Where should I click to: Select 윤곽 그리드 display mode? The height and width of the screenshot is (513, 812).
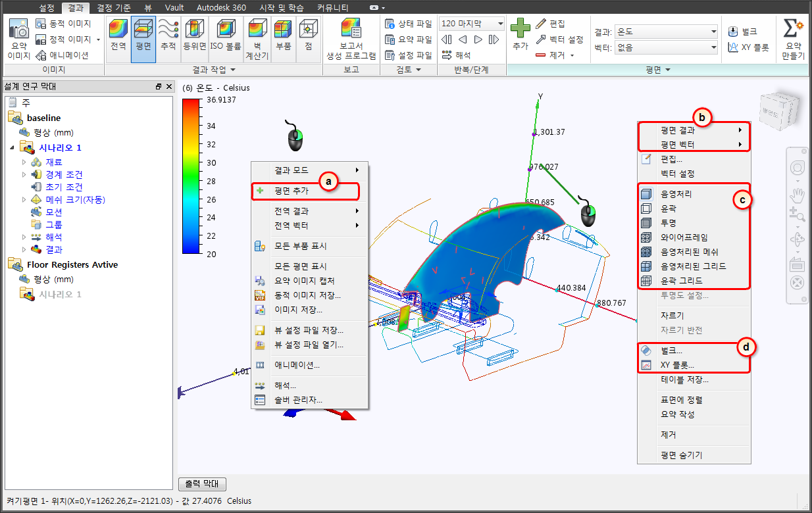[694, 280]
